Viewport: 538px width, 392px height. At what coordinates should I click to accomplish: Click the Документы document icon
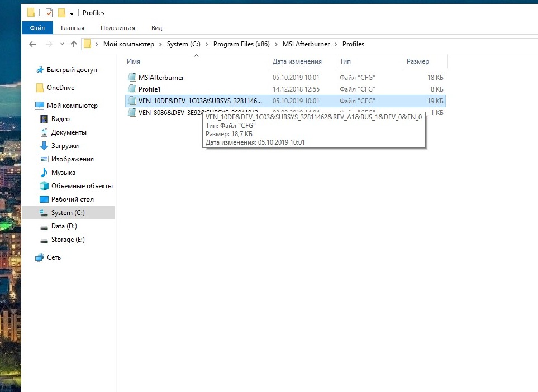[x=44, y=132]
